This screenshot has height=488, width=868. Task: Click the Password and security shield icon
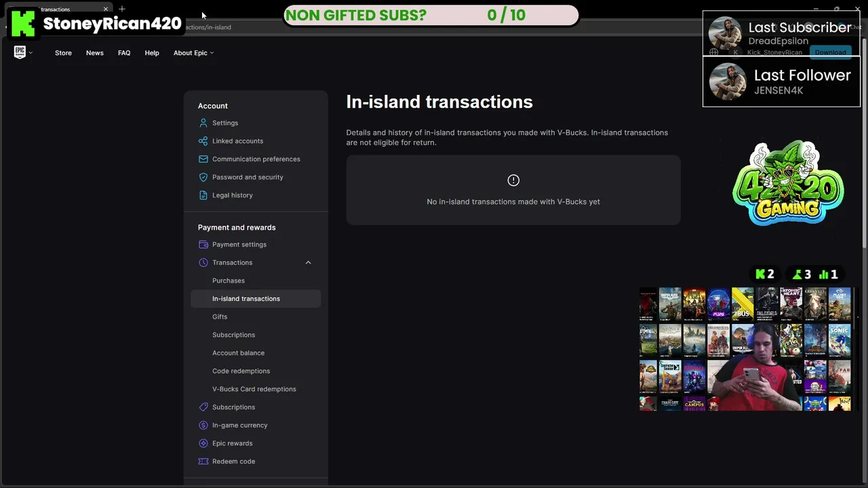pyautogui.click(x=203, y=177)
